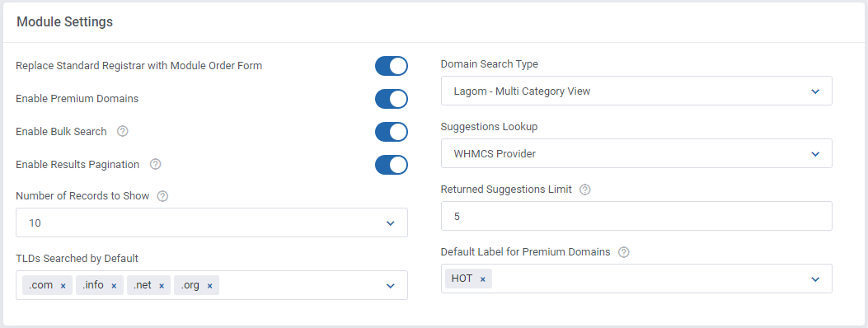Remove the HOT premium label tag
Image resolution: width=868 pixels, height=328 pixels.
[x=483, y=279]
